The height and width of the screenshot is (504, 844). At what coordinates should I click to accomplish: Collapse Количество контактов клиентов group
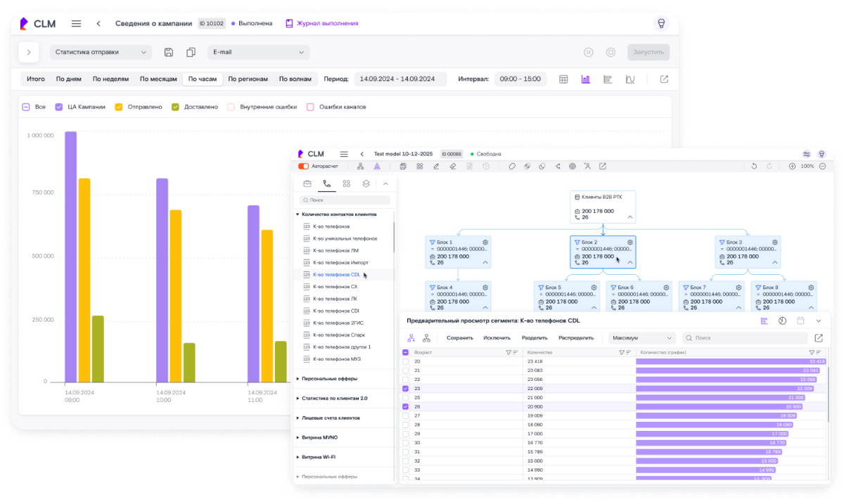337,214
